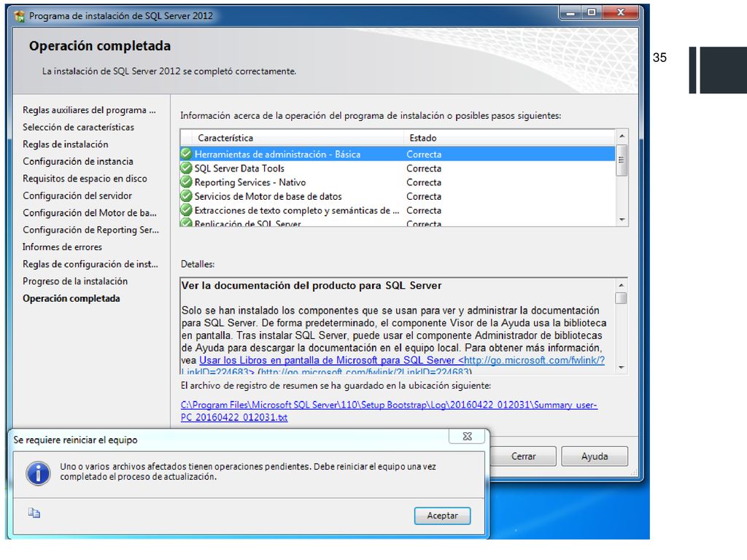Select the Reporting Services - Nativo row
Viewport: 747px width, 560px height.
pyautogui.click(x=398, y=182)
